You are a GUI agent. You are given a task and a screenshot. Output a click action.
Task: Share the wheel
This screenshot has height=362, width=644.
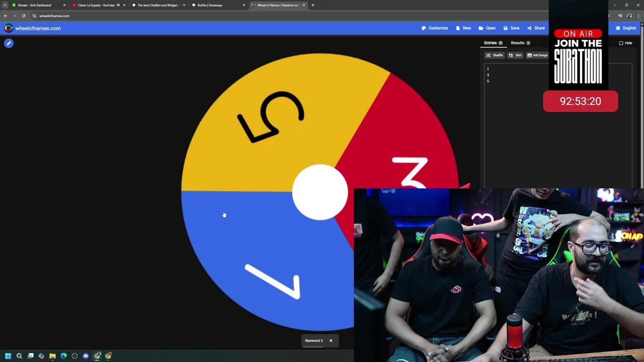point(536,28)
